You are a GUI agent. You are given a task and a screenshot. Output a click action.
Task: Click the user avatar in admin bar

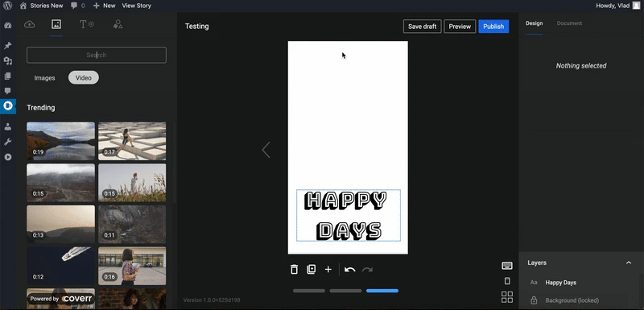click(636, 6)
